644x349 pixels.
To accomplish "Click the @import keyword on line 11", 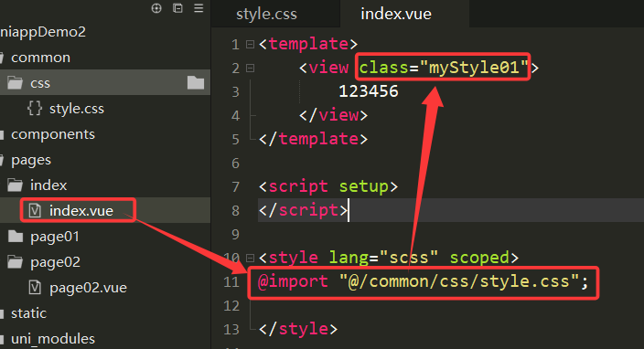I will pos(293,281).
